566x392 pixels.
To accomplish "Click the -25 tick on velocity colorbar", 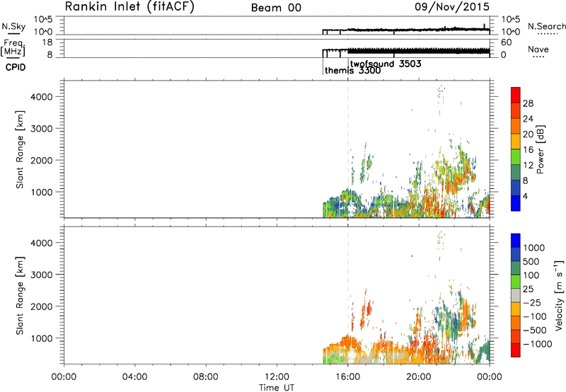I will [532, 302].
